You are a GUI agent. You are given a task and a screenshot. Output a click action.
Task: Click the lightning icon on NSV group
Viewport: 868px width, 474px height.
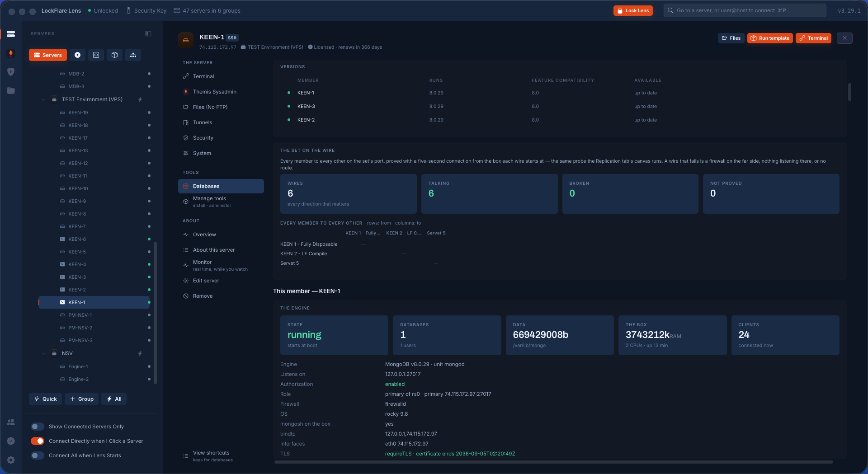140,353
